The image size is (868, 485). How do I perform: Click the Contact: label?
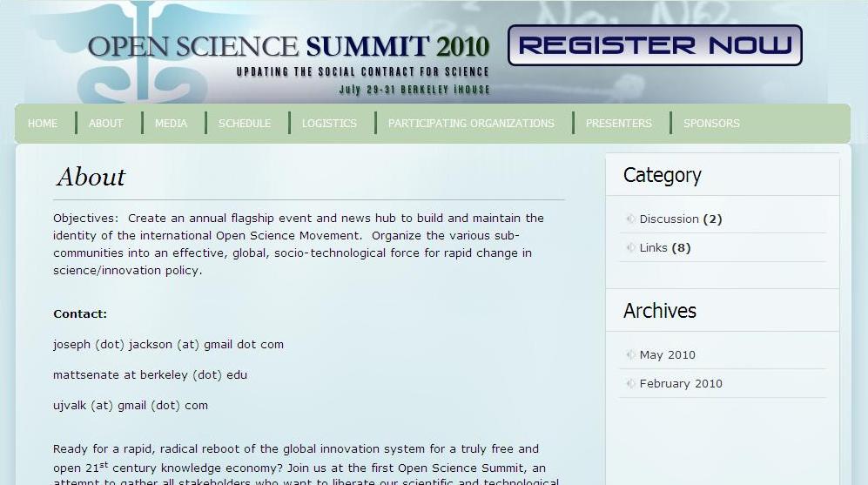pos(80,314)
